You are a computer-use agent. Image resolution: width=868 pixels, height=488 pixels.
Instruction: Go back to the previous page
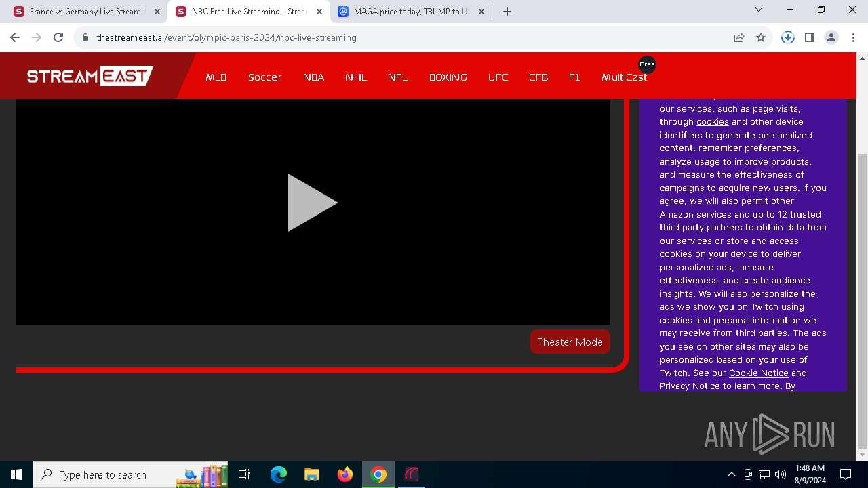pos(15,37)
